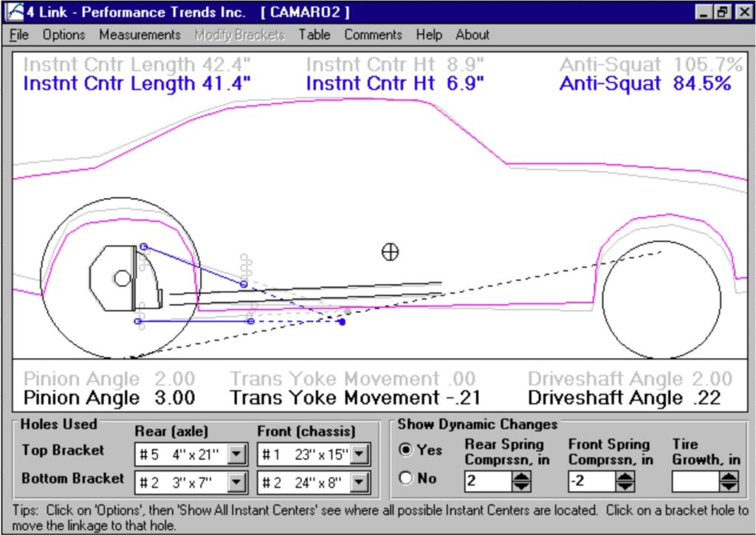756x535 pixels.
Task: Open the Options menu
Action: (63, 35)
